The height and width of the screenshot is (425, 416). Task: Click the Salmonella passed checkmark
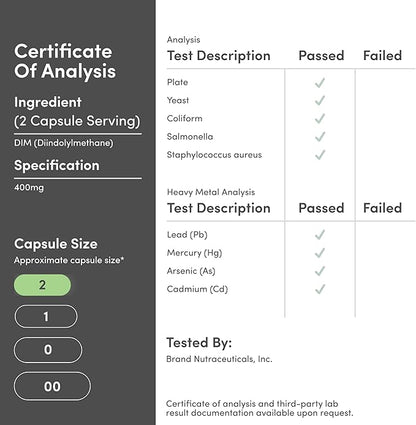click(320, 136)
